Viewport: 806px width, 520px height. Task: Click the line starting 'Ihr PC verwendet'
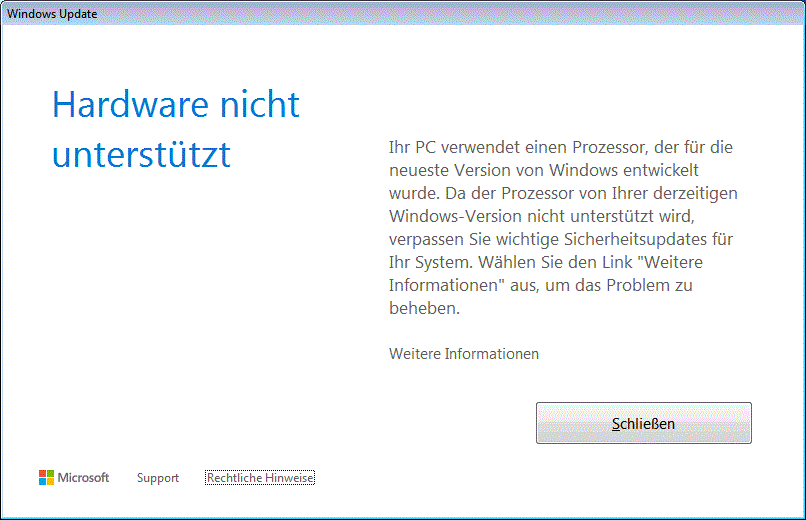tap(561, 147)
